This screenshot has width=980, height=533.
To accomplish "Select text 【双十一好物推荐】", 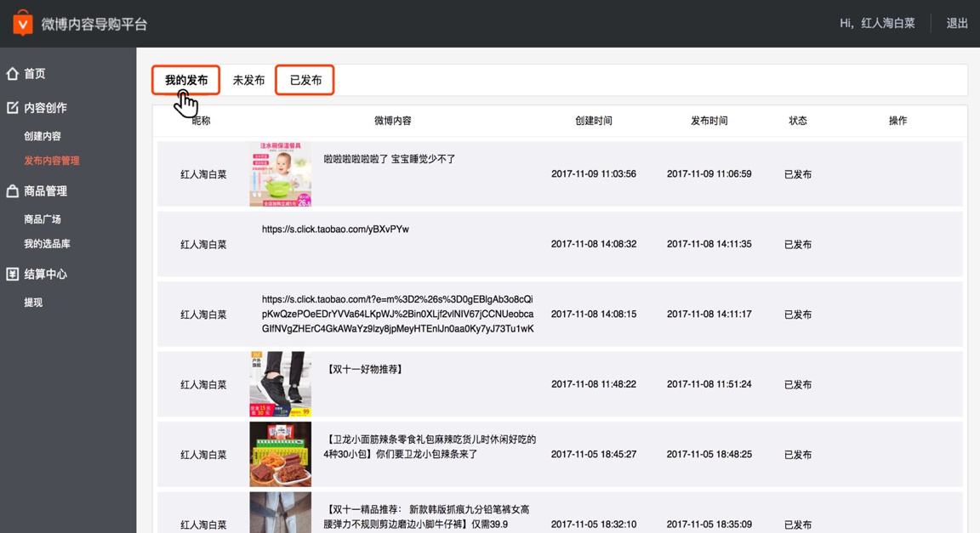I will click(364, 369).
